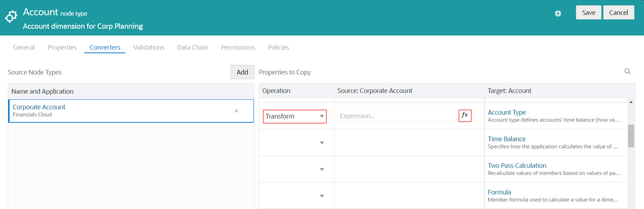Click the help lifebuoy icon in header
This screenshot has height=209, width=644.
click(558, 13)
